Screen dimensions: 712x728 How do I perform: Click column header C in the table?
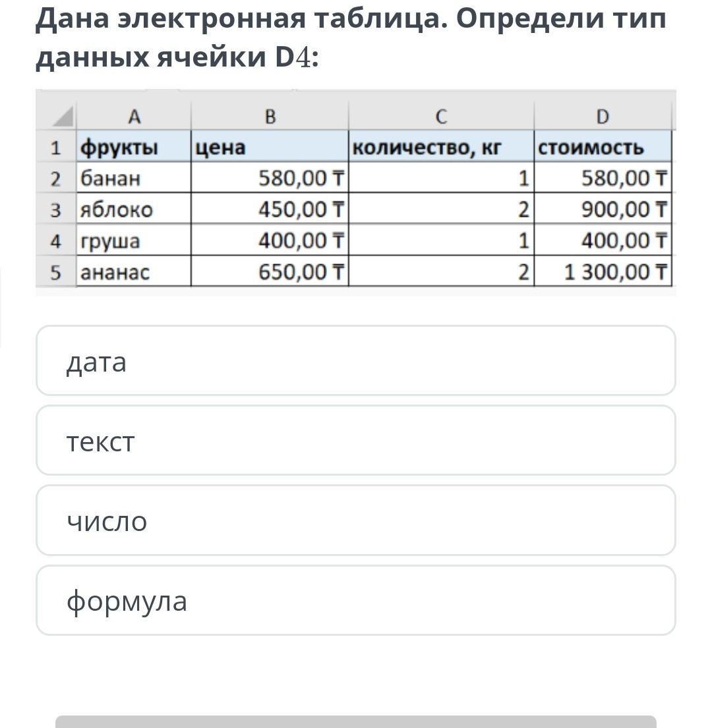[x=441, y=116]
